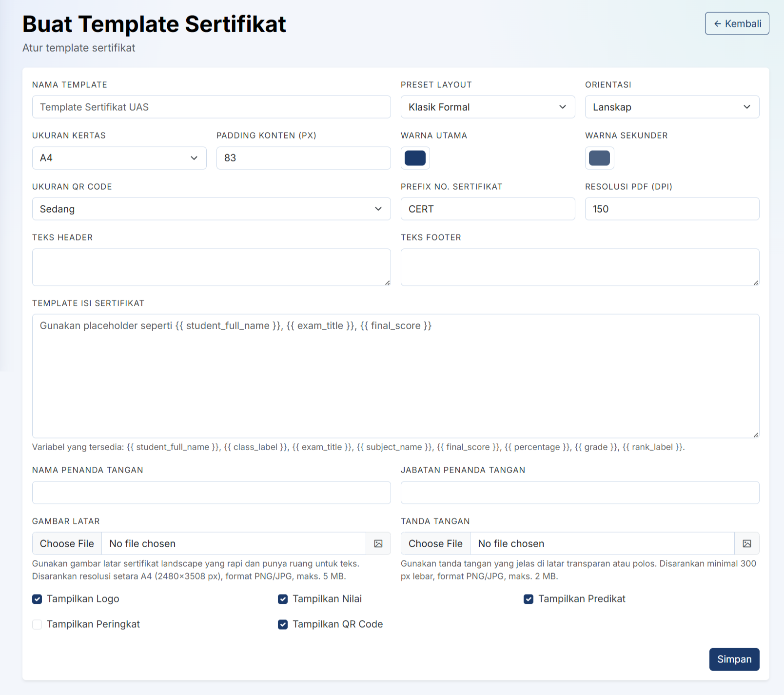784x695 pixels.
Task: Open the Orientasi dropdown showing Lanskap
Action: [x=672, y=107]
